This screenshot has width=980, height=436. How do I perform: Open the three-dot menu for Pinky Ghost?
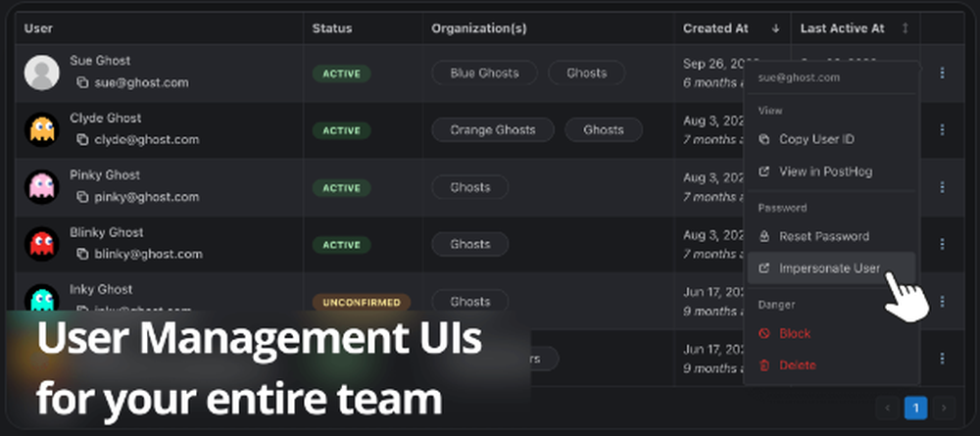tap(942, 187)
